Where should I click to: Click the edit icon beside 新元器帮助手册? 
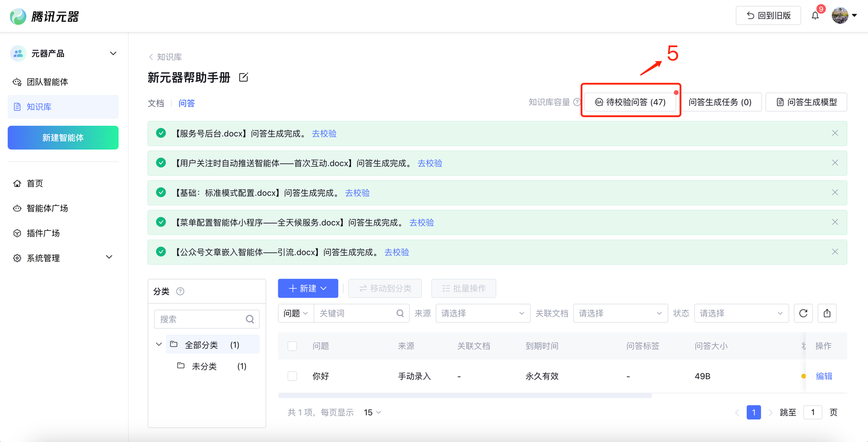pos(244,78)
